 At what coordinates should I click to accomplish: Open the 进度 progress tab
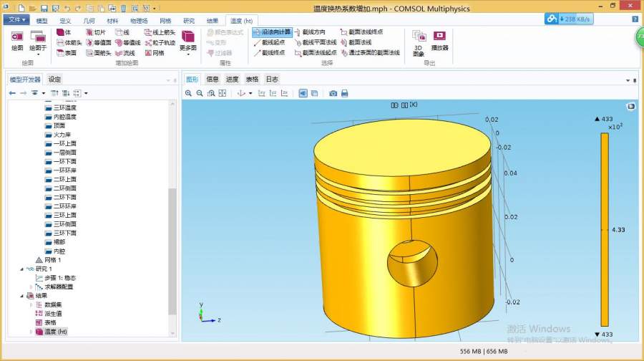232,80
